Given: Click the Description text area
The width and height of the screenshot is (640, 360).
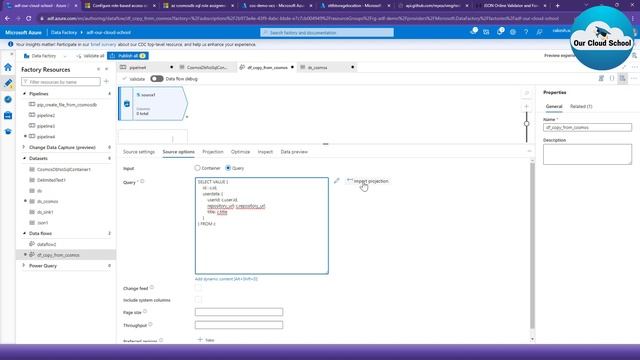Looking at the screenshot, I should click(587, 154).
